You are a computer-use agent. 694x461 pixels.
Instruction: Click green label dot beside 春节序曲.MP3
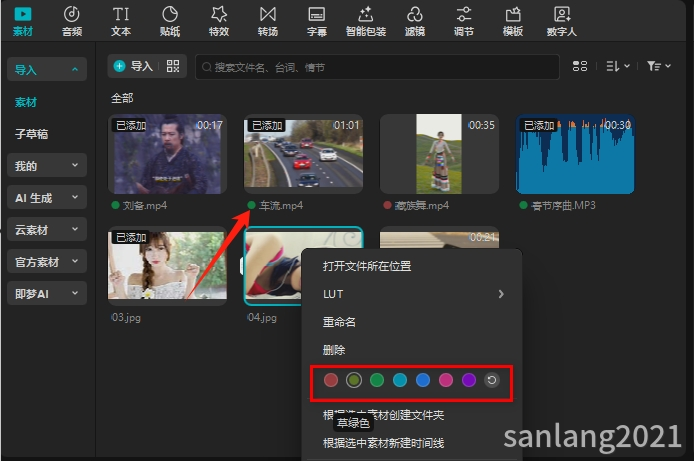tap(523, 205)
